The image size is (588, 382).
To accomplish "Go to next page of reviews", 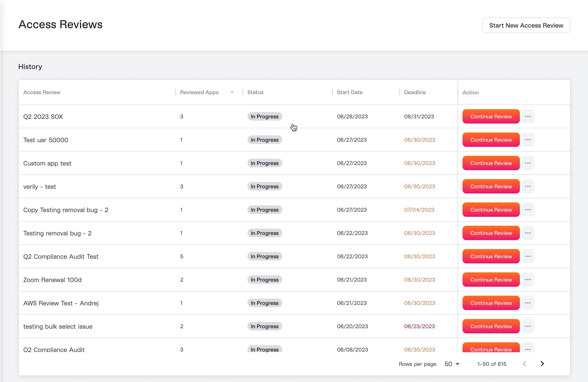I will coord(542,364).
